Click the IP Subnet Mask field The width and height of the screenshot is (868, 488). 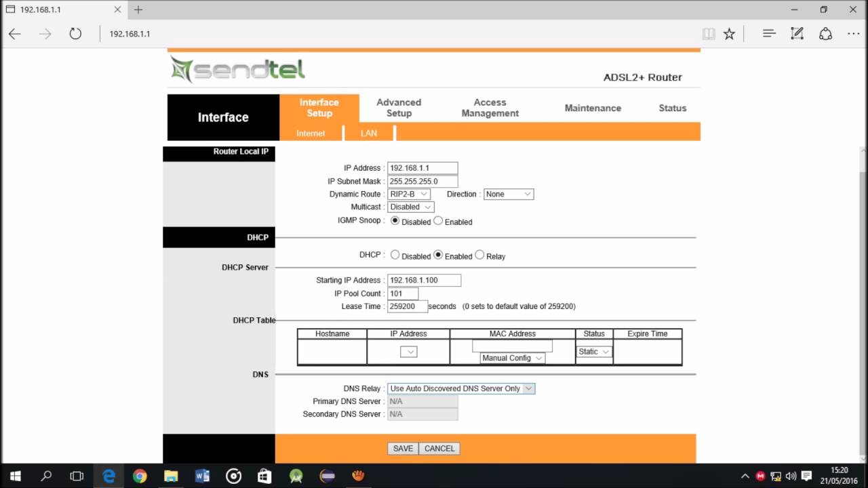pos(422,181)
